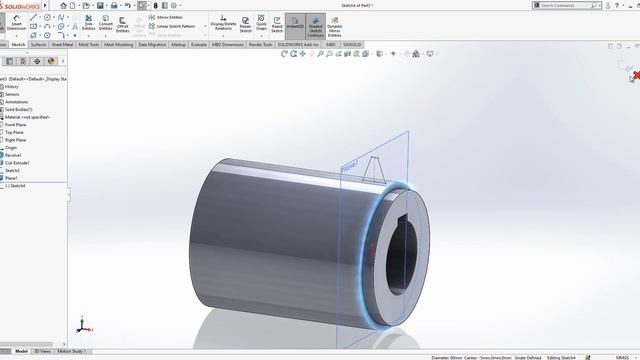This screenshot has width=640, height=360.
Task: Pick the Line sketch tool
Action: (33, 17)
